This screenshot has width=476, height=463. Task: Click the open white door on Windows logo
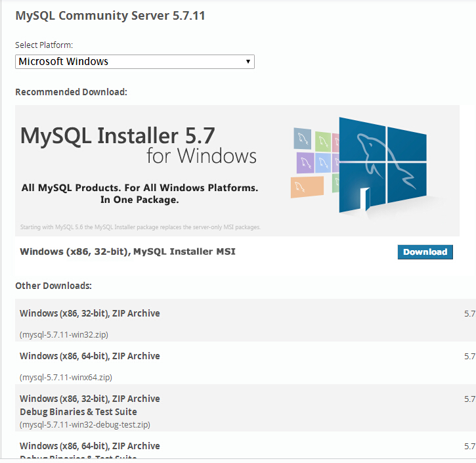[364, 198]
